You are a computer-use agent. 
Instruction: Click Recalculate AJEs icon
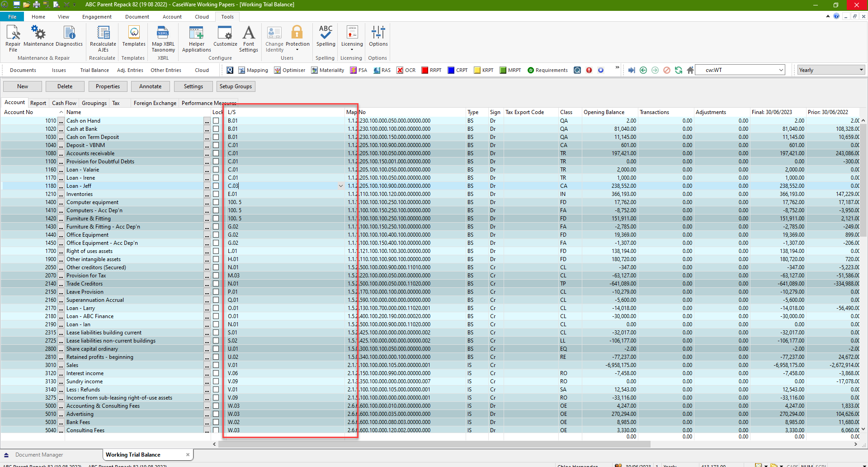[103, 38]
